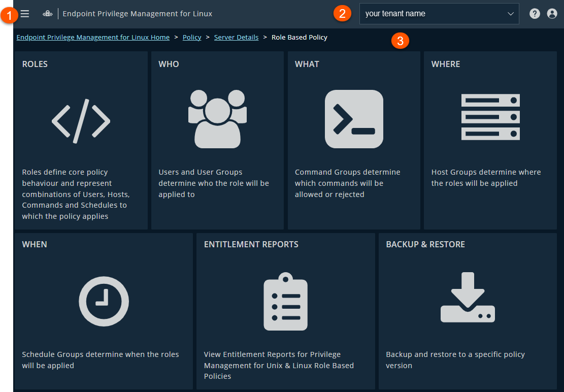Click the header title Endpoint Privilege Management for Linux
The width and height of the screenshot is (564, 392).
[x=138, y=14]
